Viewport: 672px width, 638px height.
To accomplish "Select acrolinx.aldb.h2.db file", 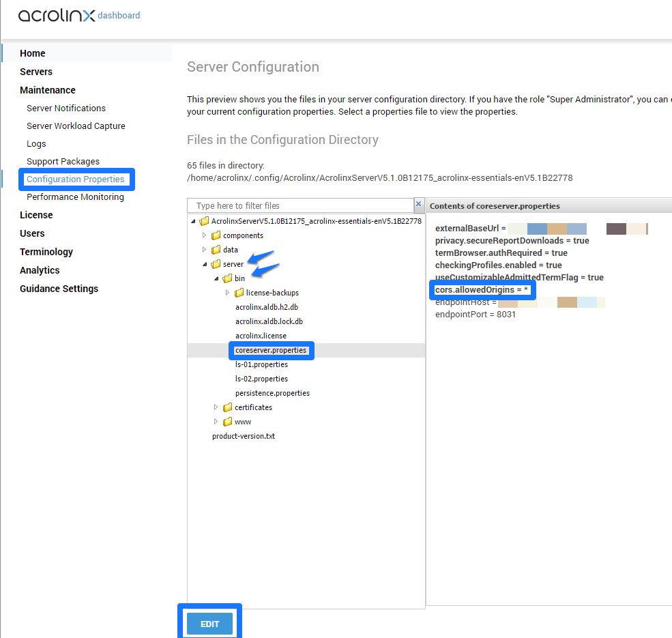I will (267, 307).
